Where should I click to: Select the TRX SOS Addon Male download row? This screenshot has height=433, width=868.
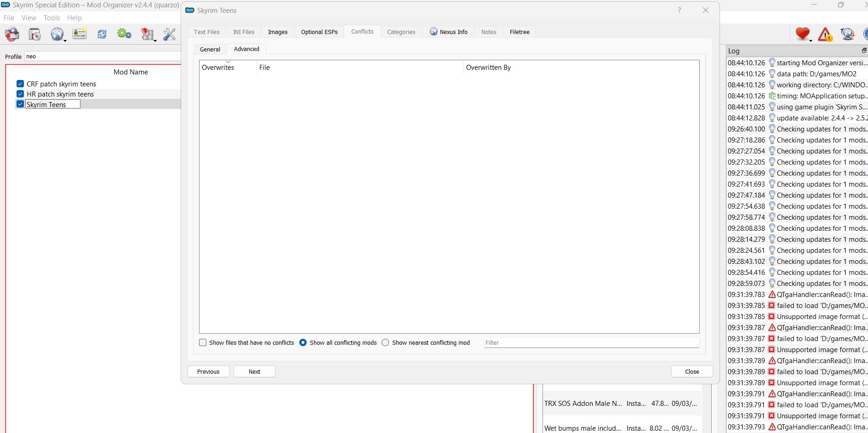click(x=622, y=404)
